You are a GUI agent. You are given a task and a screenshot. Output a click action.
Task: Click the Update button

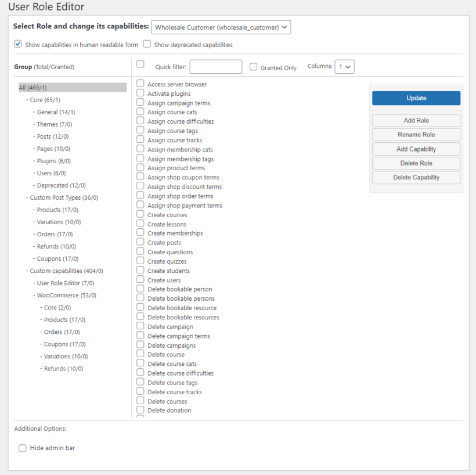[x=416, y=98]
